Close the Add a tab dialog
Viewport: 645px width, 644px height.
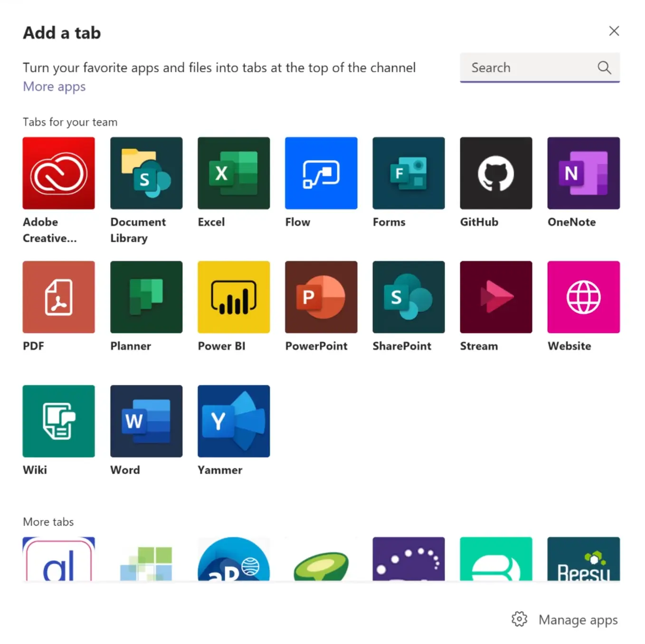tap(614, 31)
